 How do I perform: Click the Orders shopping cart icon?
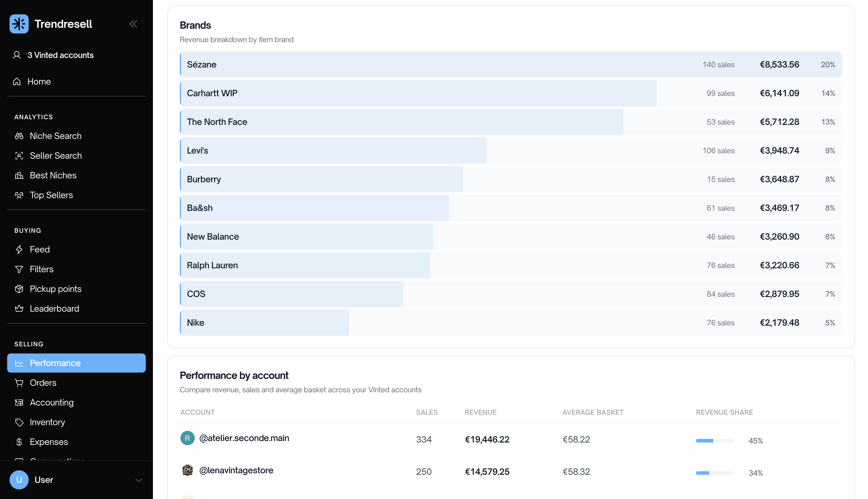coord(19,383)
